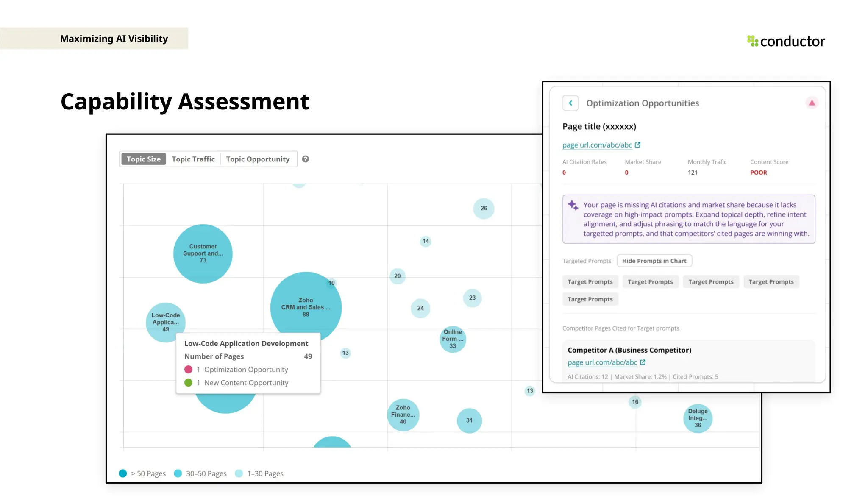The width and height of the screenshot is (868, 501).
Task: Open Competitor A external link icon
Action: point(643,362)
